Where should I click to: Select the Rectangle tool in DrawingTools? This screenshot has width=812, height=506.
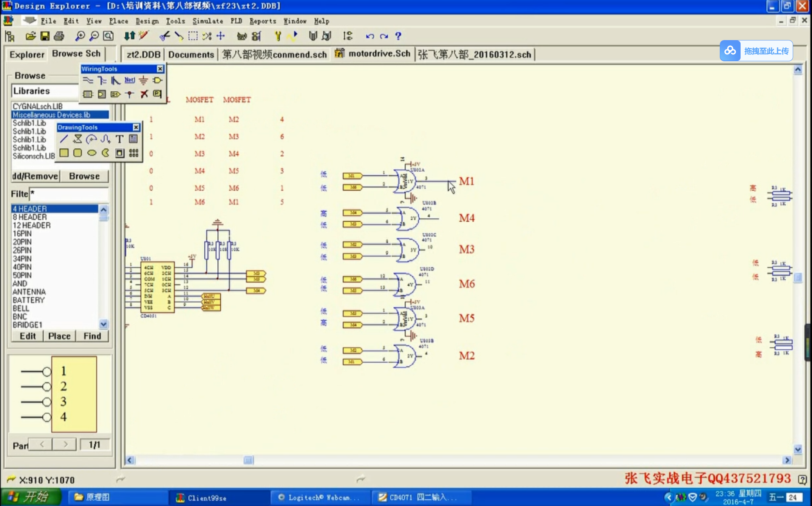click(x=64, y=153)
